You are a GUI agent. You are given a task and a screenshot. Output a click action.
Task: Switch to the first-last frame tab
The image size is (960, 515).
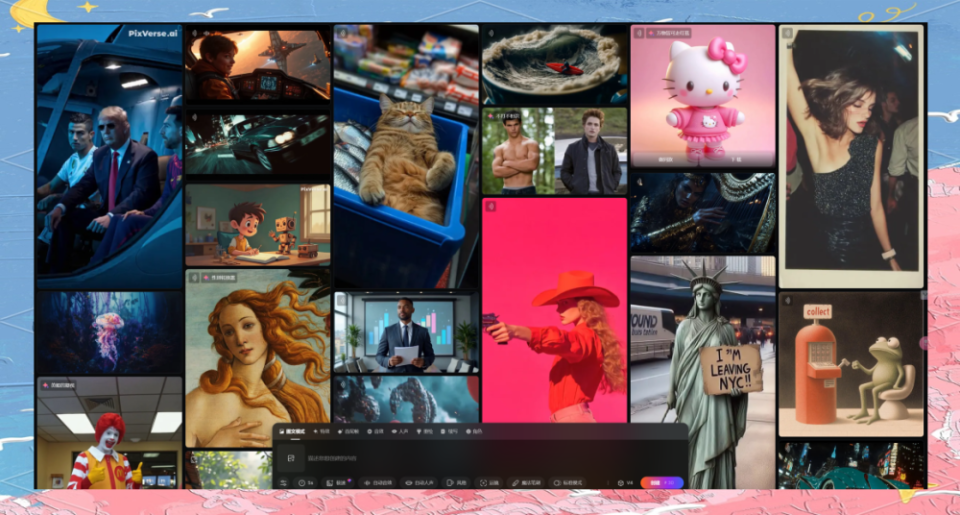click(x=348, y=431)
